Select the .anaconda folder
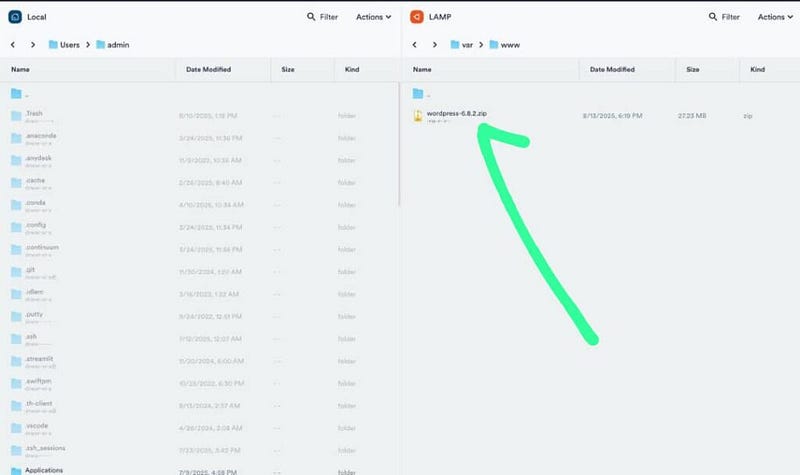Image resolution: width=800 pixels, height=475 pixels. [199, 138]
